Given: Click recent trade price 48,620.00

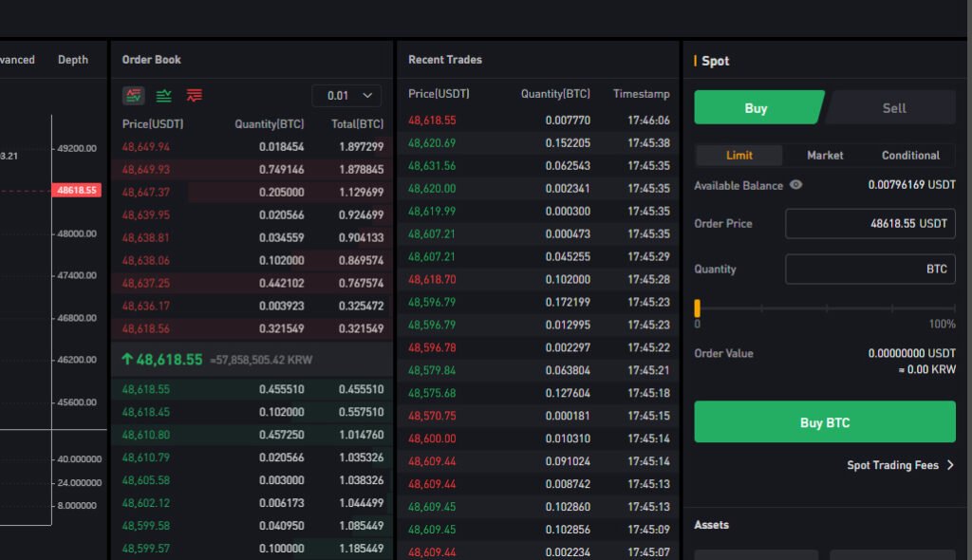Looking at the screenshot, I should 432,189.
